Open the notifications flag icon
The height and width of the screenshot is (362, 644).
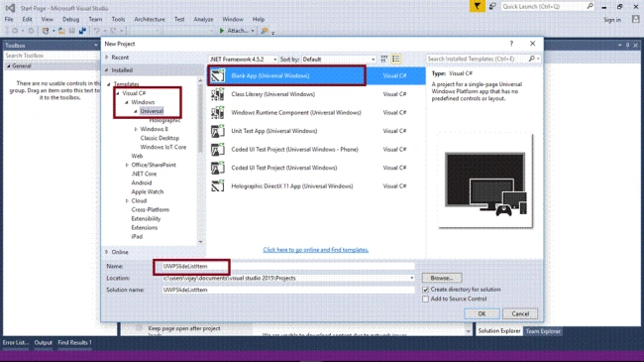point(477,6)
